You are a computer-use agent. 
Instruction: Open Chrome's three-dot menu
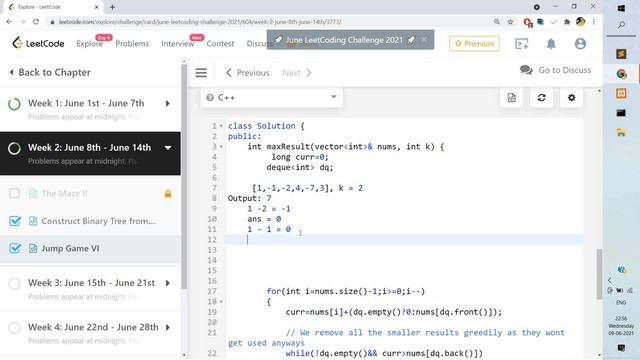point(593,22)
